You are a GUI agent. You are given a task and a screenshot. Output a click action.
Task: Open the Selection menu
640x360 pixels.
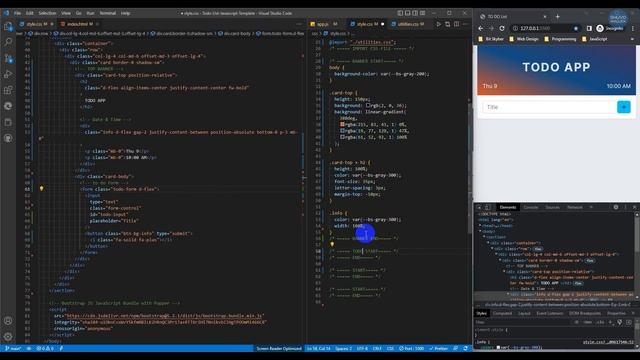(x=47, y=13)
